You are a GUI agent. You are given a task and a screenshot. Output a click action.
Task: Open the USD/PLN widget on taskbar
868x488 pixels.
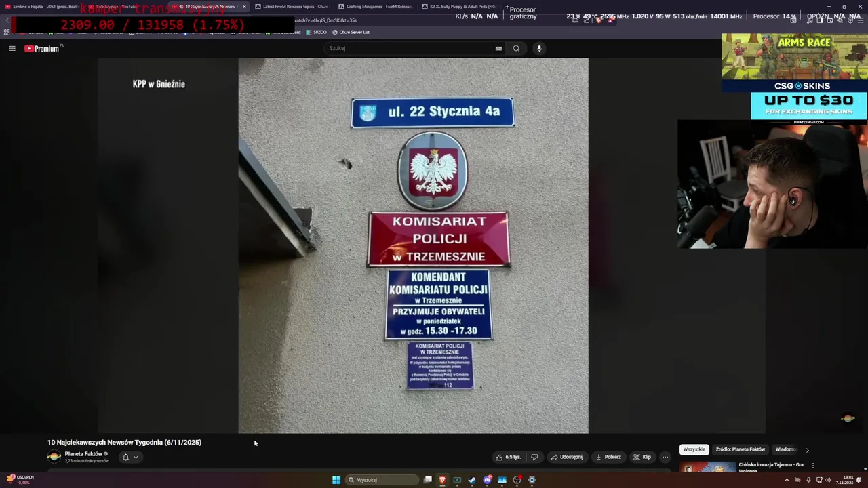point(19,479)
